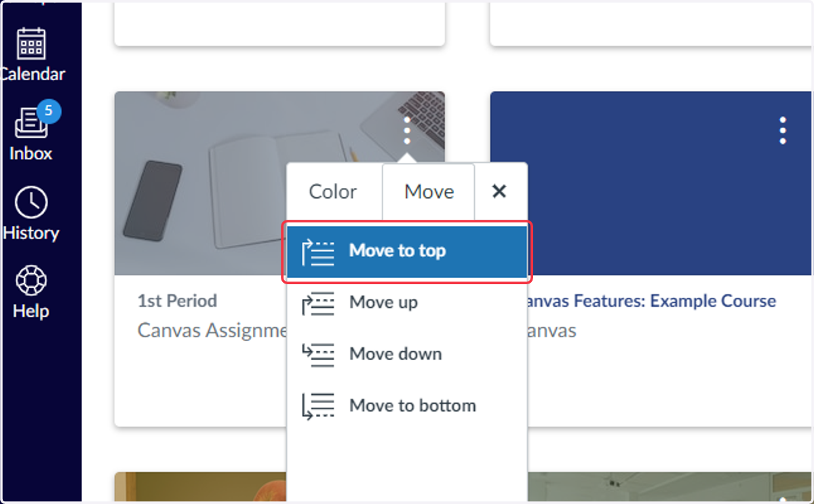Open the Inbox in the sidebar
This screenshot has width=814, height=504.
(x=31, y=134)
